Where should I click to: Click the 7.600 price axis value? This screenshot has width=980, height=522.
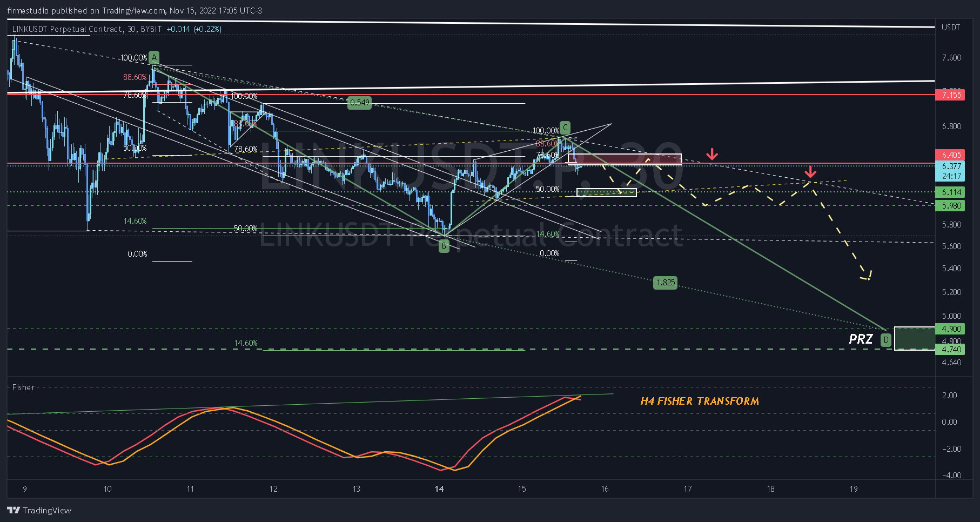click(951, 58)
